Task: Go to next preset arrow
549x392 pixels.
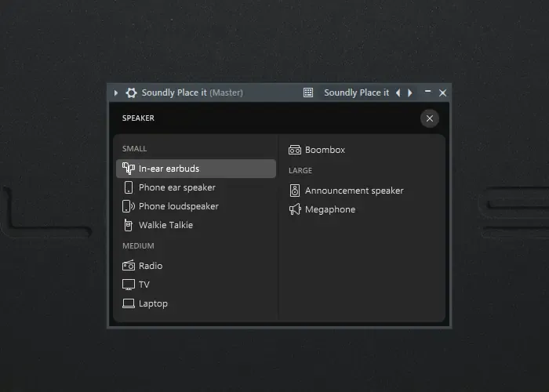Action: point(409,93)
